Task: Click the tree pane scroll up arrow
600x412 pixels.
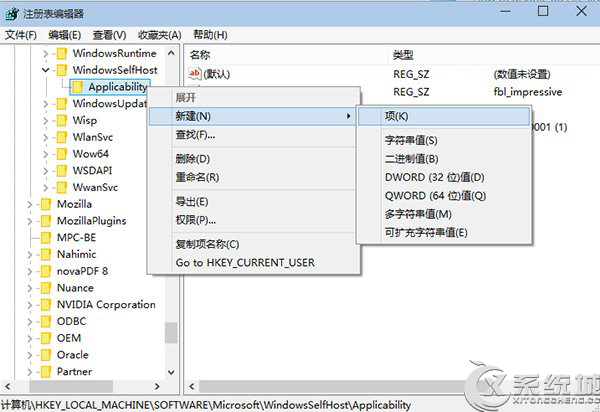Action: pos(171,54)
